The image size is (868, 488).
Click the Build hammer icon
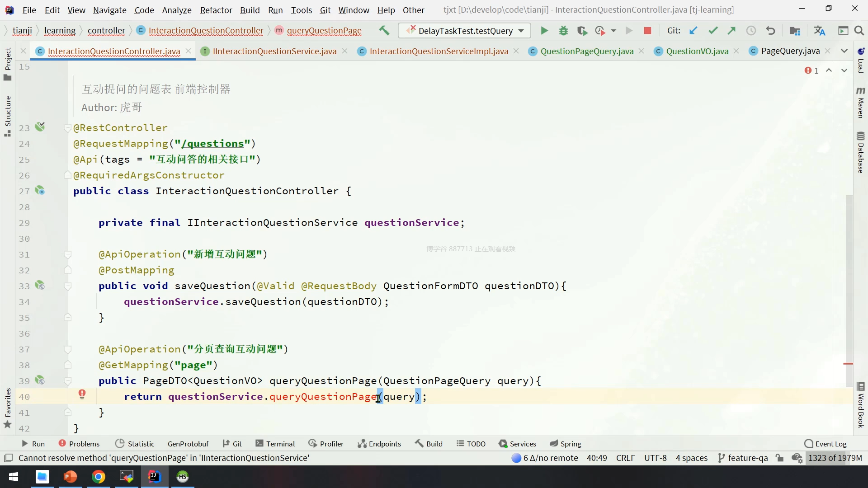coord(384,31)
